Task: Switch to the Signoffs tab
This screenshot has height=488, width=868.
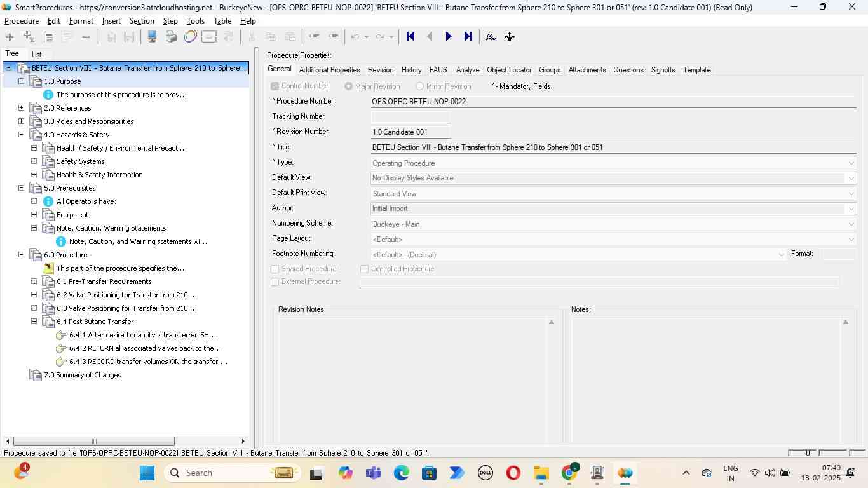Action: [663, 70]
